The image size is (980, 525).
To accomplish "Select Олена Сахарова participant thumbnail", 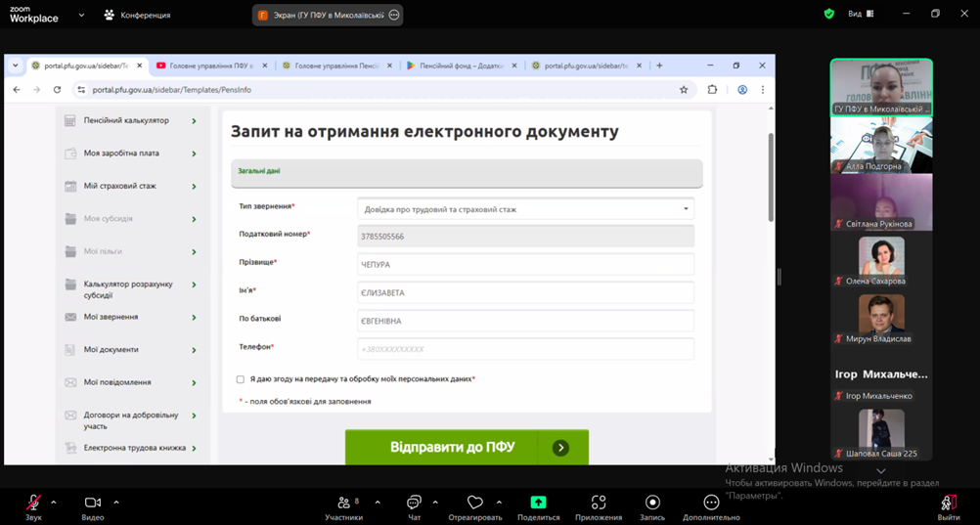I will pyautogui.click(x=881, y=259).
